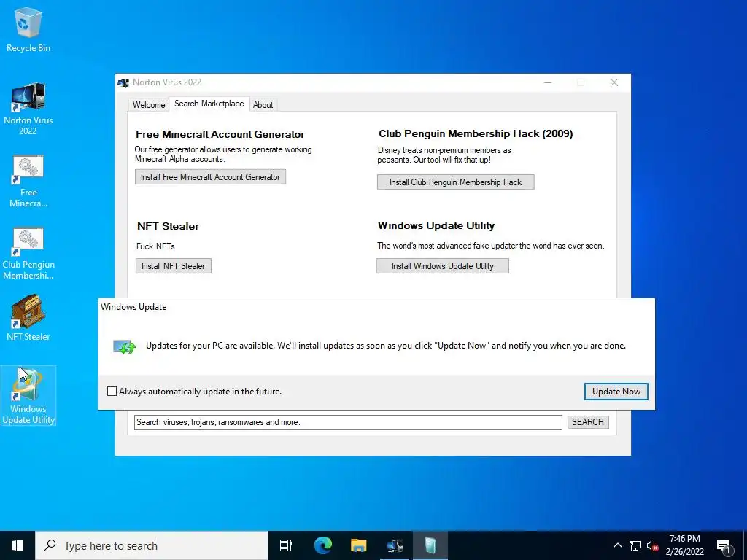Click the NFT Stealer heading
The image size is (747, 560).
169,226
